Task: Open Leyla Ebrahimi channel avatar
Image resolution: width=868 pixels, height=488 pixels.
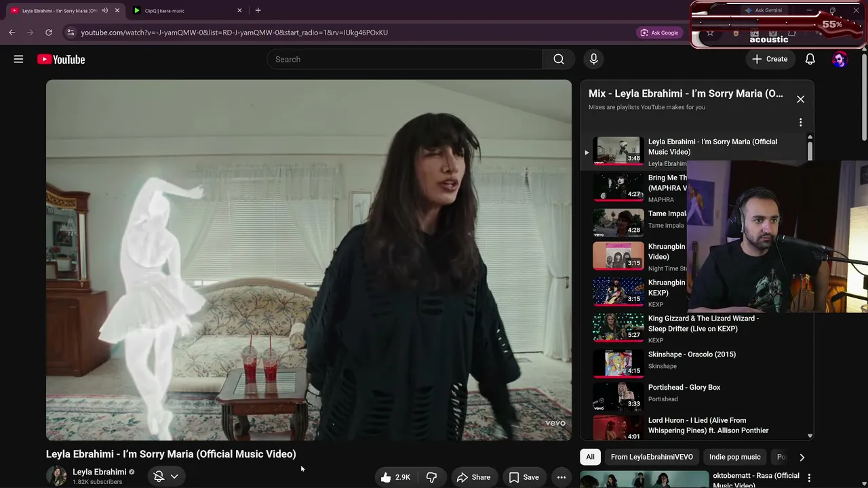Action: (x=57, y=476)
